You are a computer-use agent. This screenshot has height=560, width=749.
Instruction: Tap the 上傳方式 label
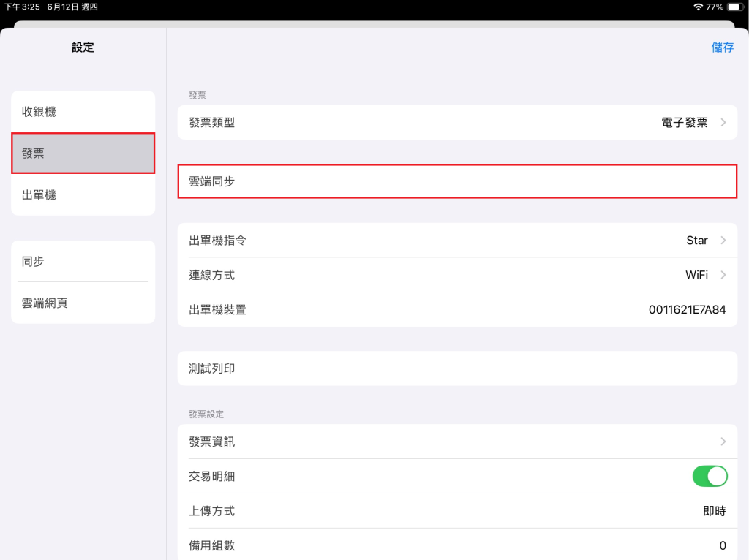(x=211, y=511)
